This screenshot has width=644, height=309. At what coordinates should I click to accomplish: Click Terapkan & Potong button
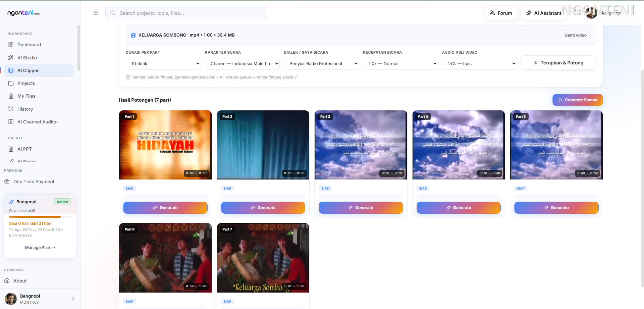point(558,63)
